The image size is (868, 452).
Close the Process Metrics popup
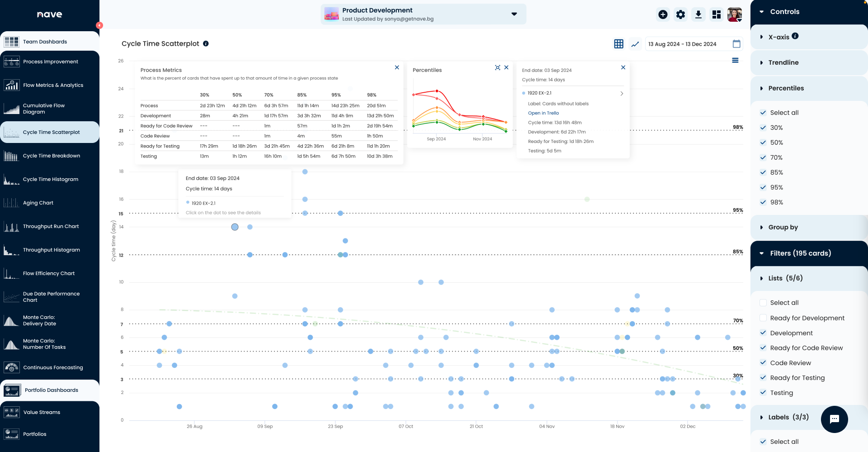397,67
